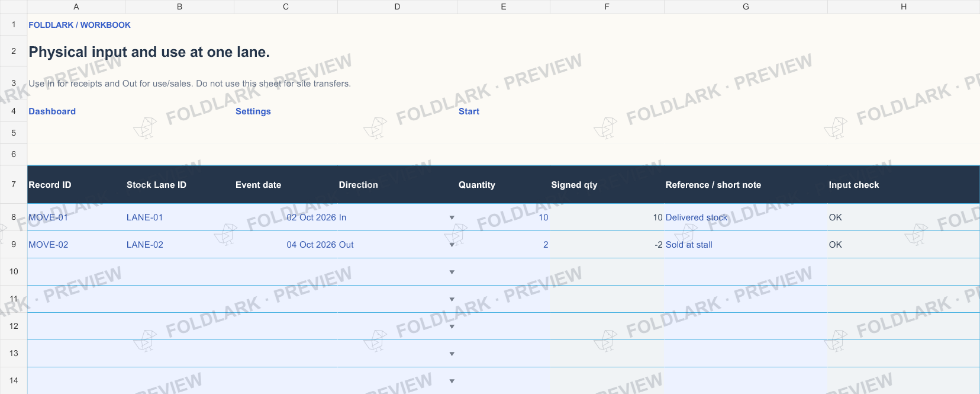Select the row 9 header number

[14, 245]
